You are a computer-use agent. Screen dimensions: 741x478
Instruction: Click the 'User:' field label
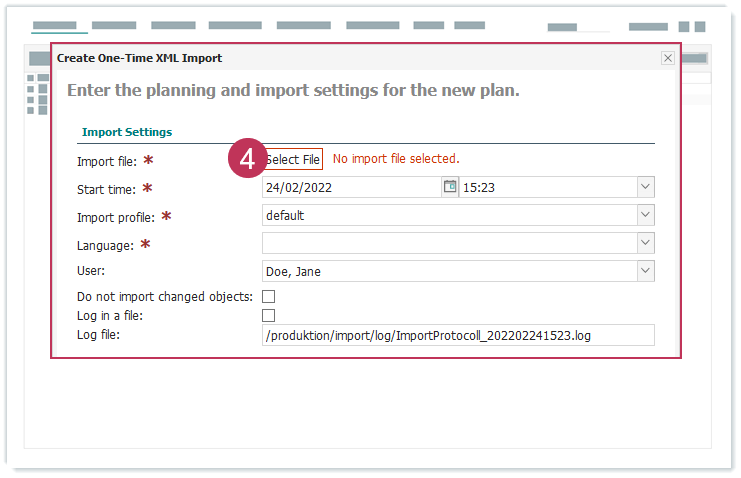pyautogui.click(x=91, y=271)
